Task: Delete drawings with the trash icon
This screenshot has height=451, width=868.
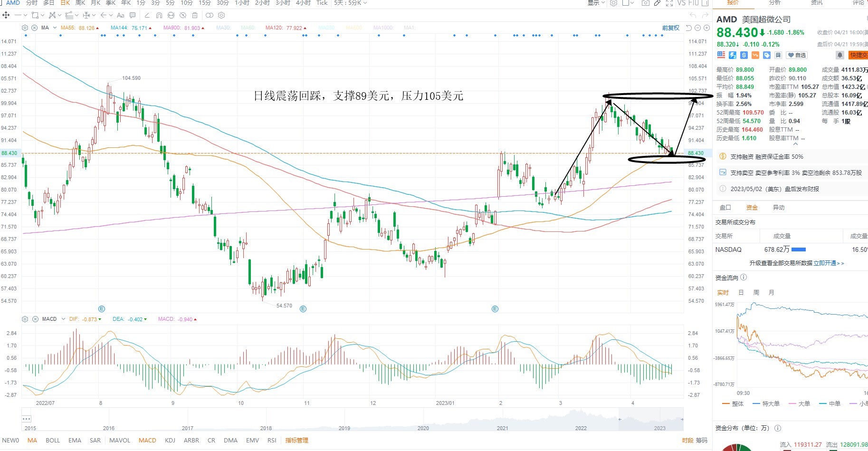Action: [x=195, y=15]
